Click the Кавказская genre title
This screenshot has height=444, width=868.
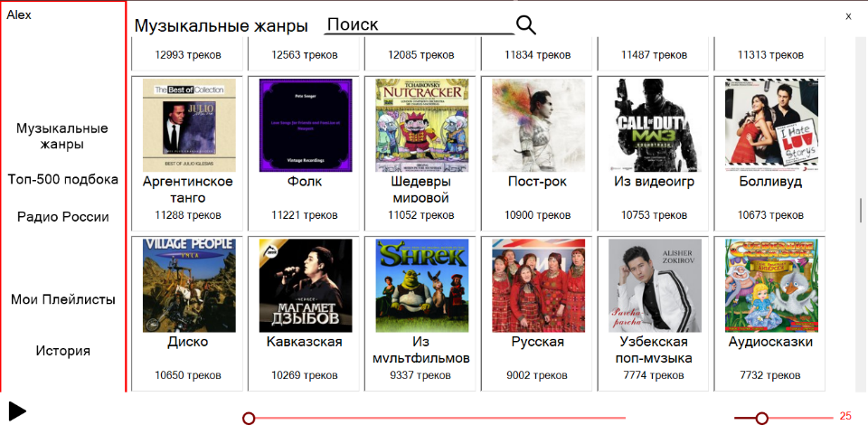[305, 342]
